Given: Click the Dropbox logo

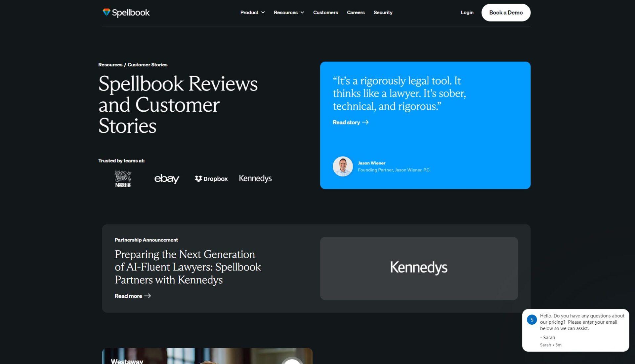Looking at the screenshot, I should point(211,179).
